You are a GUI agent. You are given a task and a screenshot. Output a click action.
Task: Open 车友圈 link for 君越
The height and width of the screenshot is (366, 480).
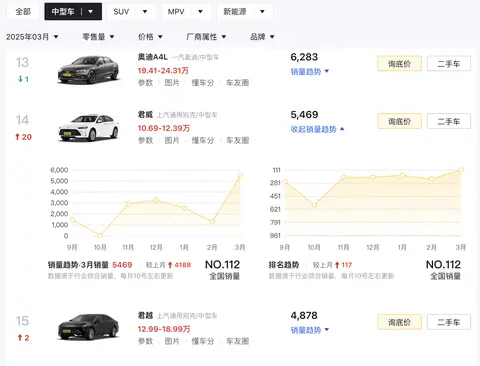pos(238,341)
